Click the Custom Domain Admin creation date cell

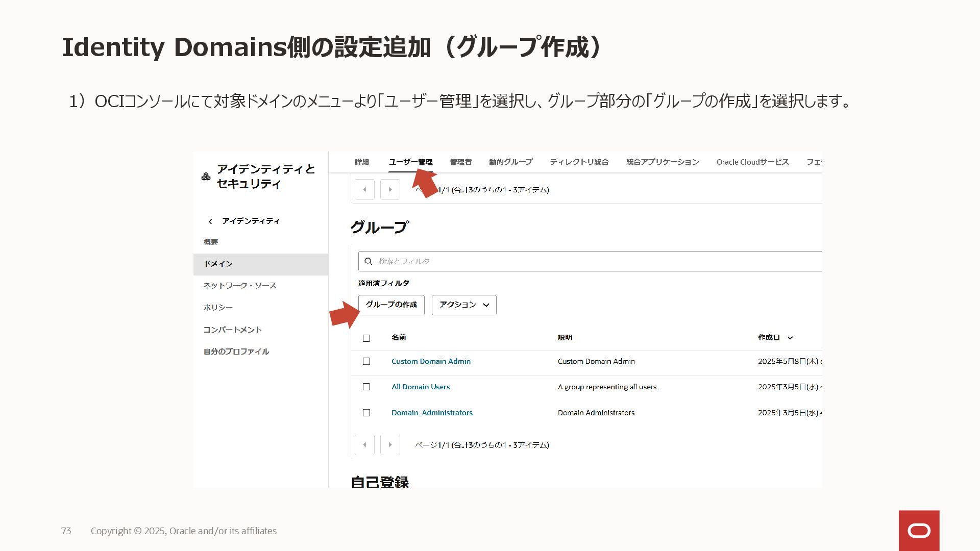pos(790,361)
